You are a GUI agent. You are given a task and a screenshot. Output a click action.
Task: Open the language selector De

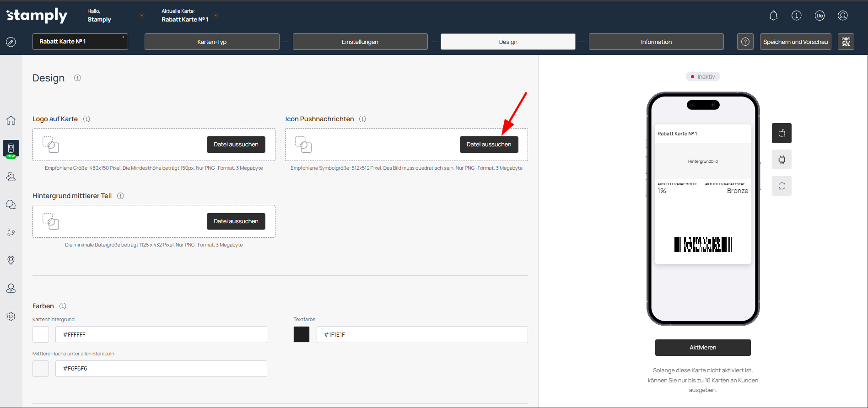[819, 16]
